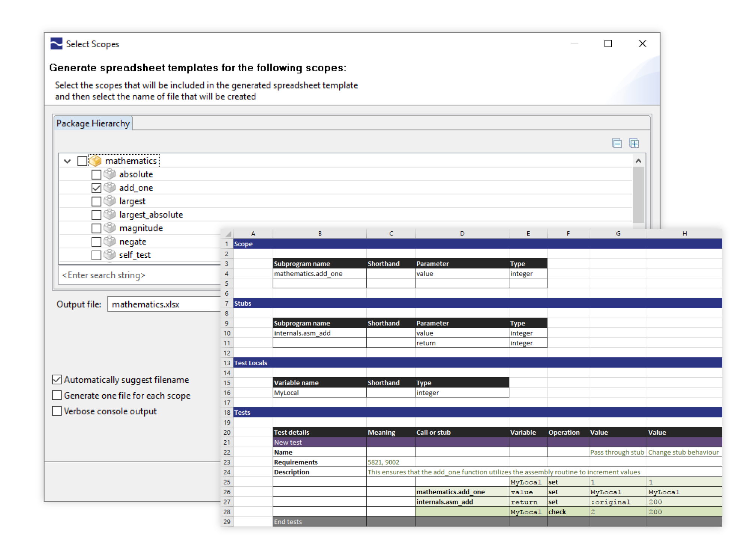Uncheck the add_one scope checkbox
The width and height of the screenshot is (756, 549).
click(96, 188)
